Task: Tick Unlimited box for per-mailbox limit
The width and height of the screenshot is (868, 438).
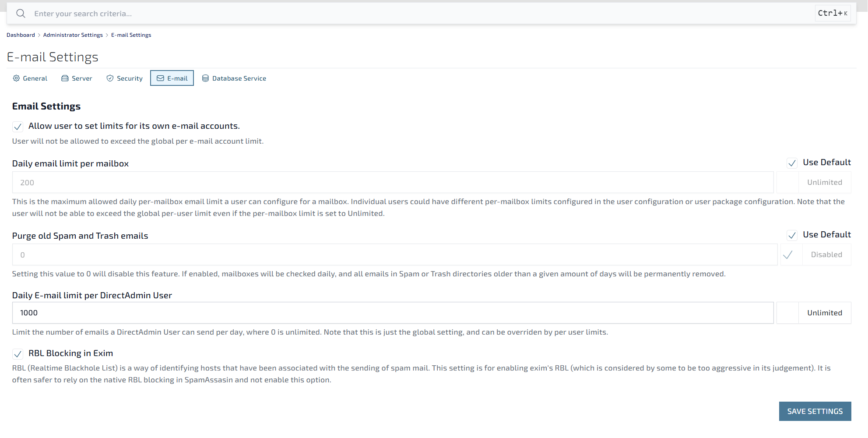Action: pyautogui.click(x=787, y=183)
